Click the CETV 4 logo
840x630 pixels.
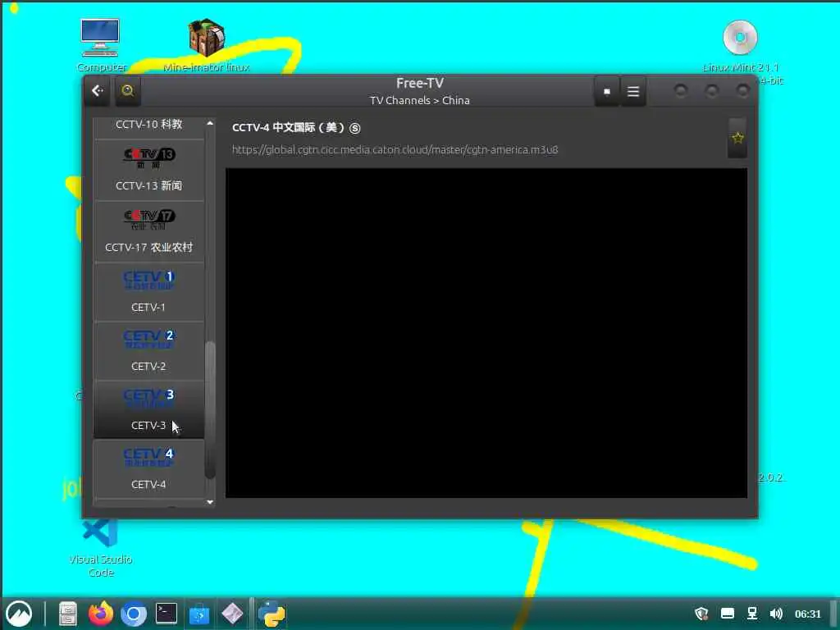149,456
